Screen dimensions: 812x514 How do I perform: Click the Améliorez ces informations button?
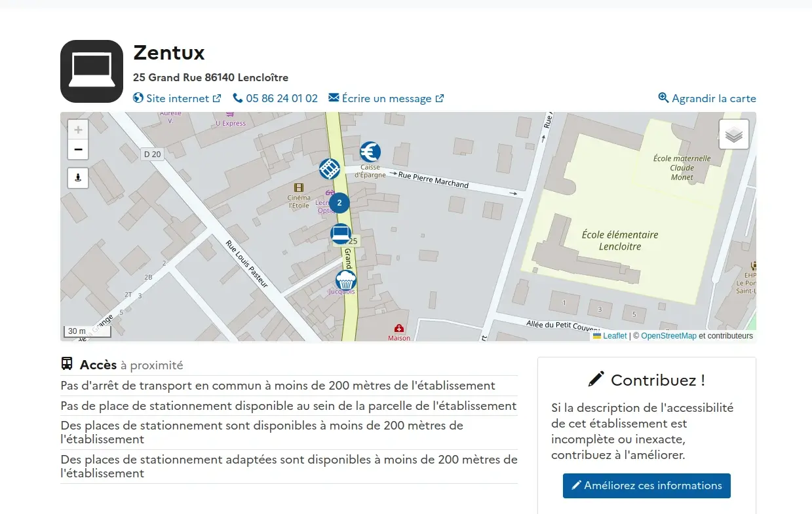coord(647,486)
